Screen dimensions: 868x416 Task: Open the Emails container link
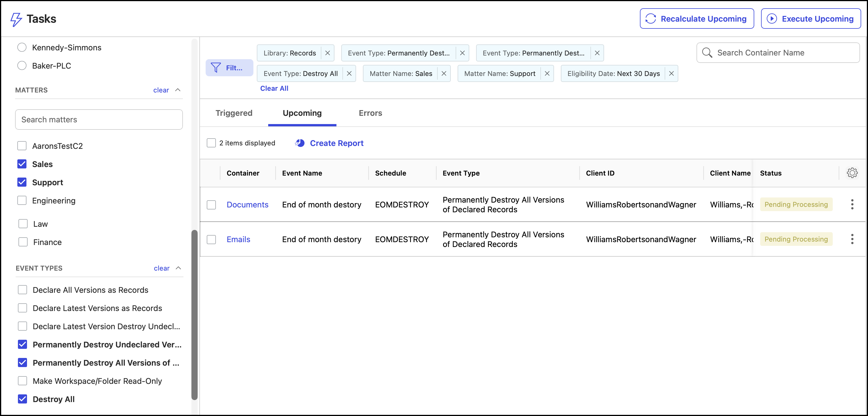tap(238, 239)
